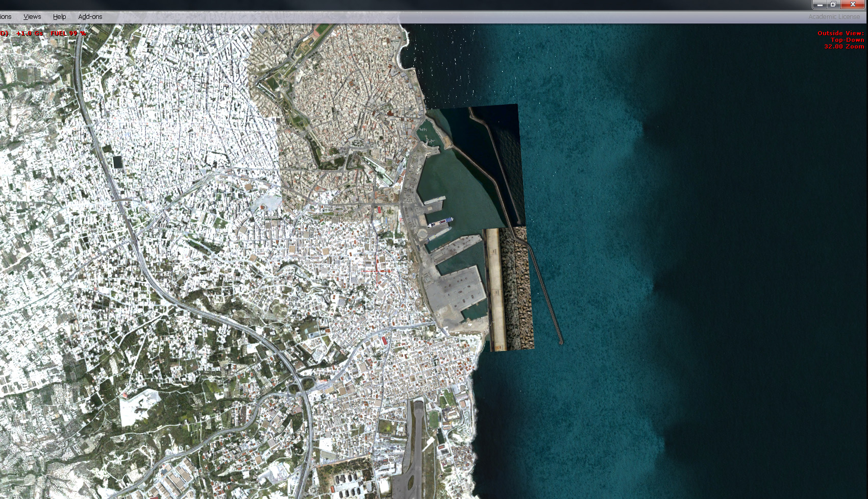Minimize the simulator window
Image resolution: width=868 pixels, height=499 pixels.
tap(820, 5)
